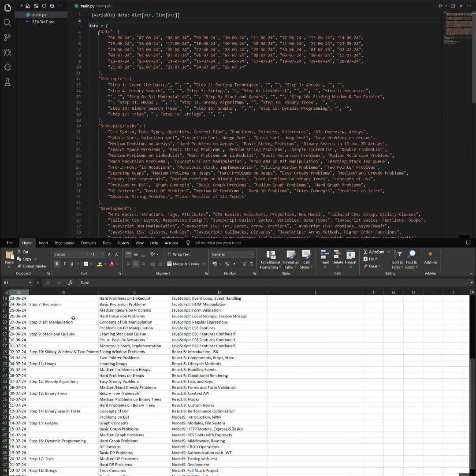Viewport: 476px width, 476px height.
Task: Decrease font size in Excel ribbon
Action: 116,254
